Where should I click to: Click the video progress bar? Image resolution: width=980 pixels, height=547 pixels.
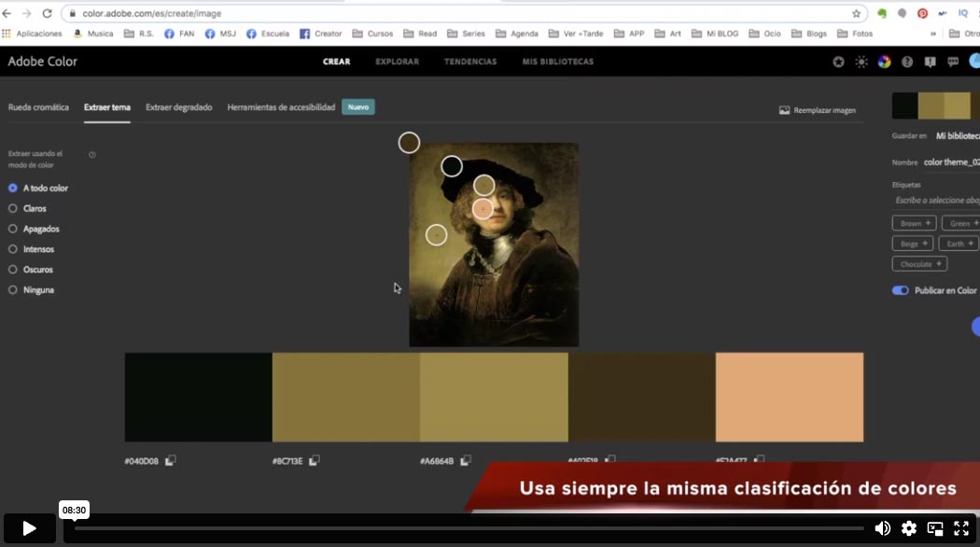pos(469,528)
